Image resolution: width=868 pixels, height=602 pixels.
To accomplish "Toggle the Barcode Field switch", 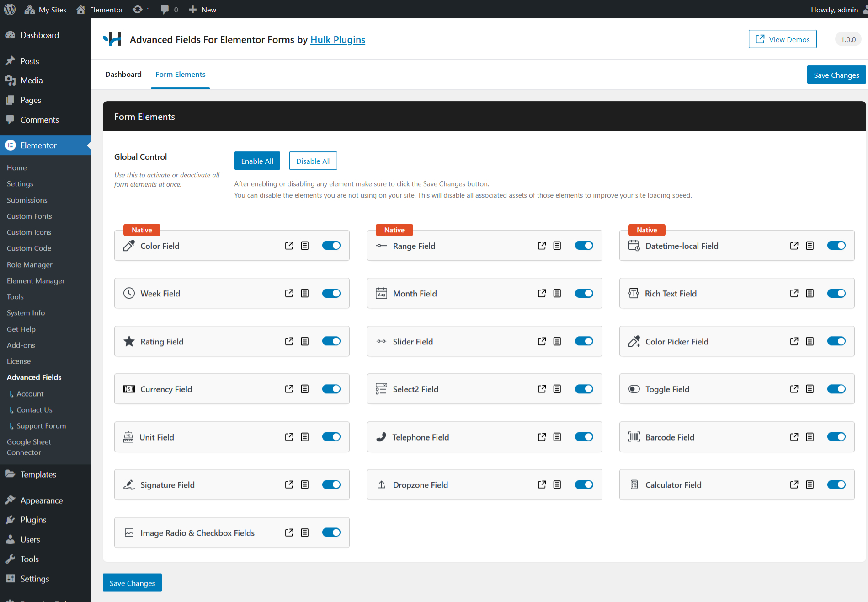I will pos(836,437).
